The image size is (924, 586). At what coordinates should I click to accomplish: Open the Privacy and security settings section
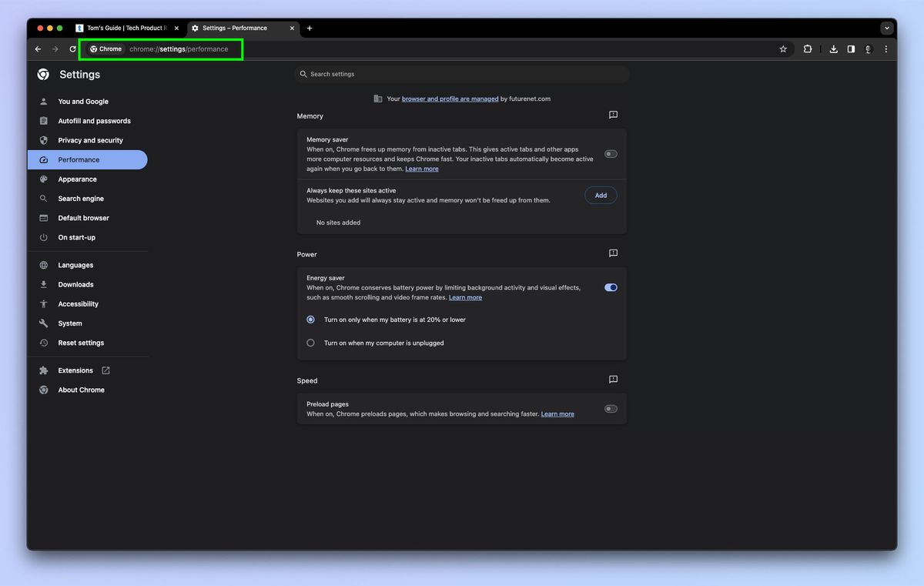[90, 140]
